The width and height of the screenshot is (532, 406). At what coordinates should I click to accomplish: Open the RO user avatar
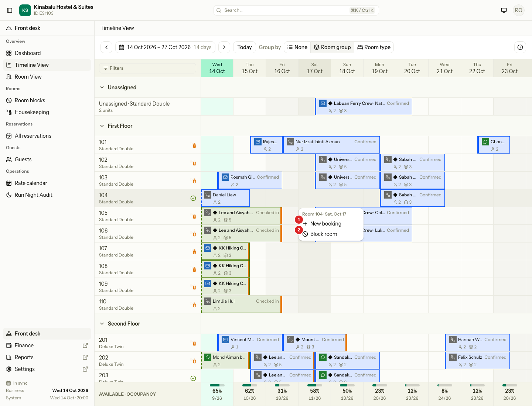(x=519, y=10)
